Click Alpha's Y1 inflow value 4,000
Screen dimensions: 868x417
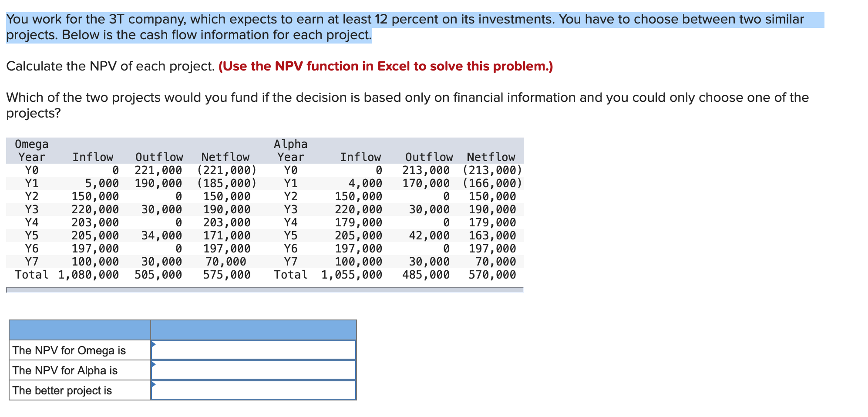pos(365,183)
